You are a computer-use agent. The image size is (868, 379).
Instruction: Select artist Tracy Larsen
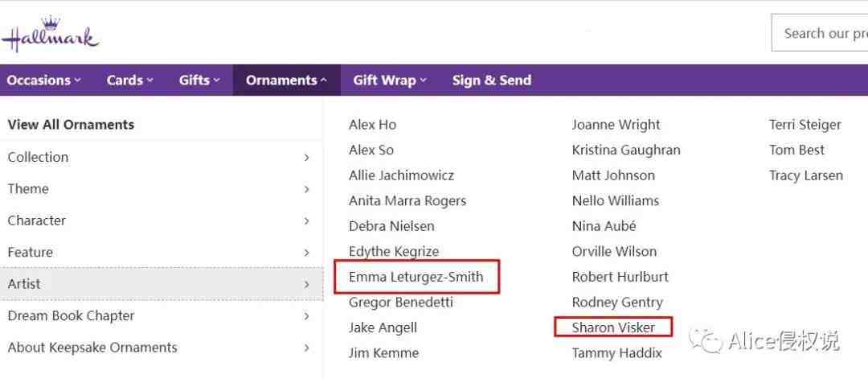coord(806,175)
